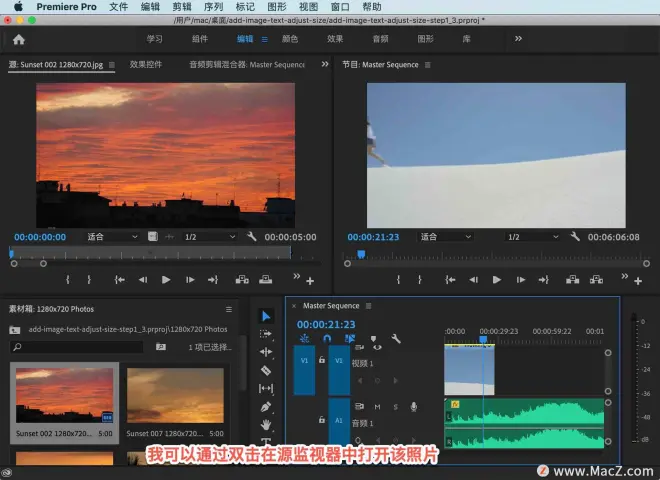Open Program monitor zoom level dropdown
This screenshot has height=480, width=660.
click(x=445, y=237)
